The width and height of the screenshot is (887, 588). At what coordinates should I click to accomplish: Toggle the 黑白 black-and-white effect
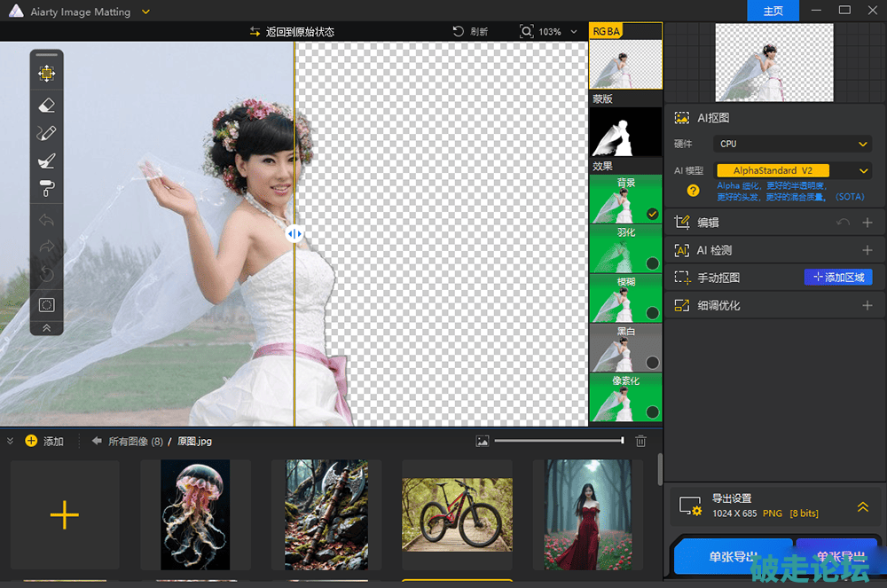coord(625,348)
